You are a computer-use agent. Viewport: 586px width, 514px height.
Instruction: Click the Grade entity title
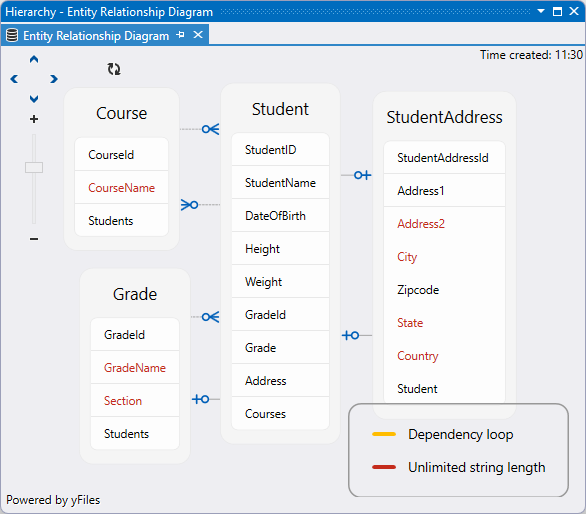coord(135,294)
